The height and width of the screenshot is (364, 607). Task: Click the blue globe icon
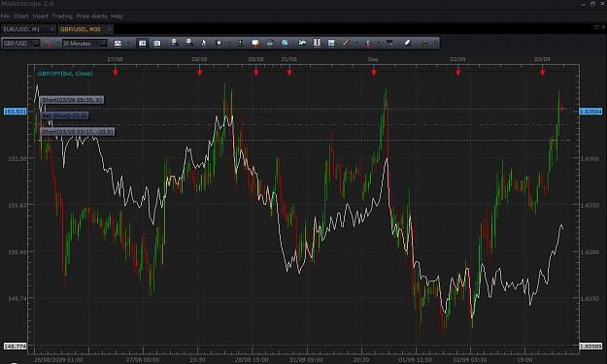click(285, 43)
